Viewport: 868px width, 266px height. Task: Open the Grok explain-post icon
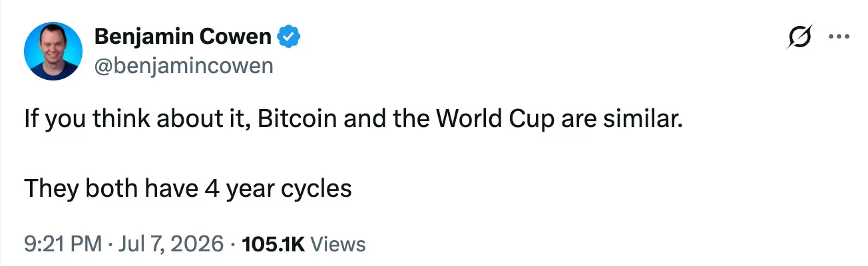click(800, 39)
